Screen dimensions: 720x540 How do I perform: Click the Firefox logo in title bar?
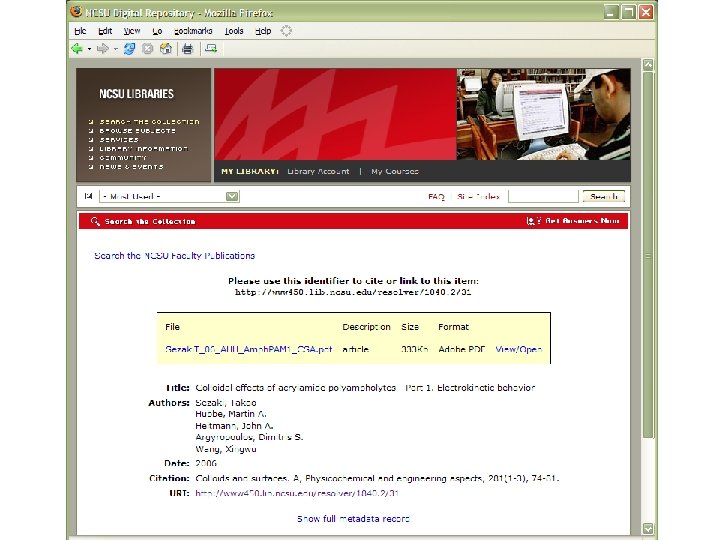point(76,11)
